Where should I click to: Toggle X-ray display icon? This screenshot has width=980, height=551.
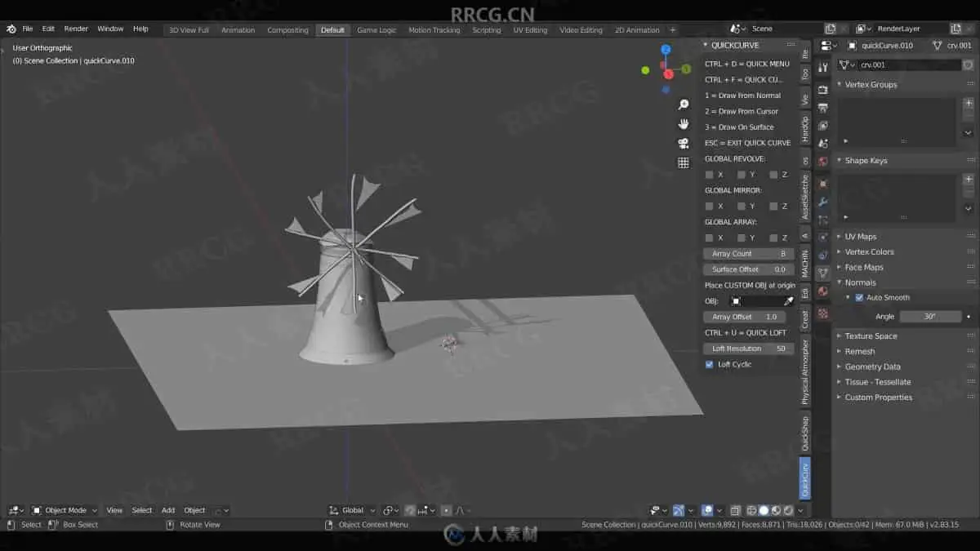(736, 510)
